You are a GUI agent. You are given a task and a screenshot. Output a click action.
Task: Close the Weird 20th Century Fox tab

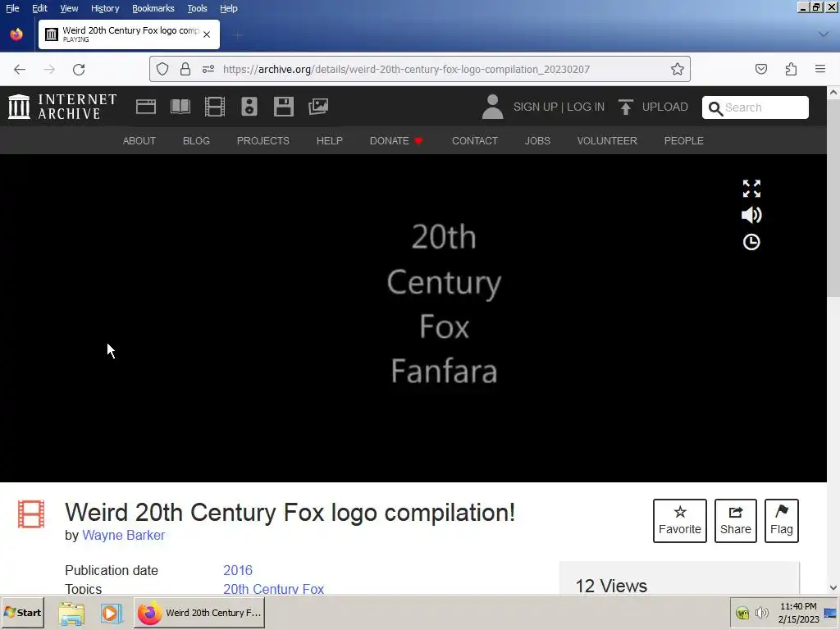click(207, 34)
